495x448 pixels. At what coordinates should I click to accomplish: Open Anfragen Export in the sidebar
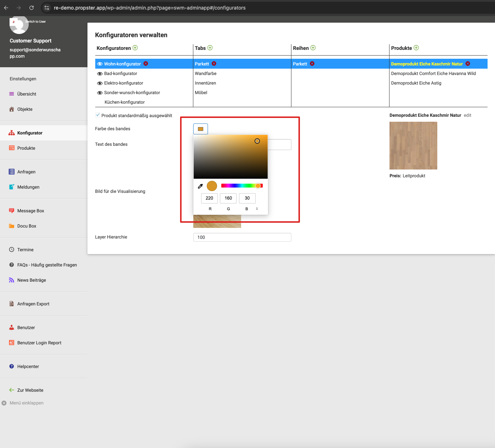click(33, 304)
